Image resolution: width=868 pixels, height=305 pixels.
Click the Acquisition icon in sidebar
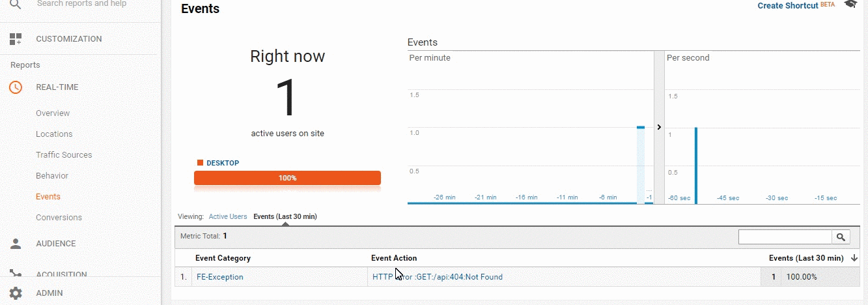pyautogui.click(x=16, y=274)
